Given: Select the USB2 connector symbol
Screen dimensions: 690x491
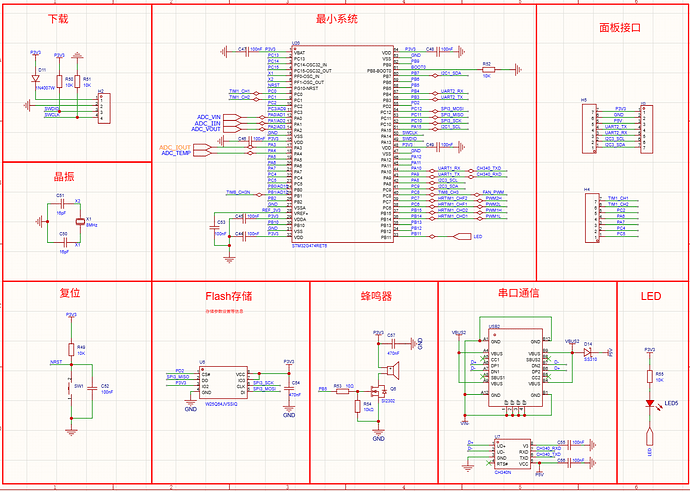Looking at the screenshot, I should click(515, 368).
